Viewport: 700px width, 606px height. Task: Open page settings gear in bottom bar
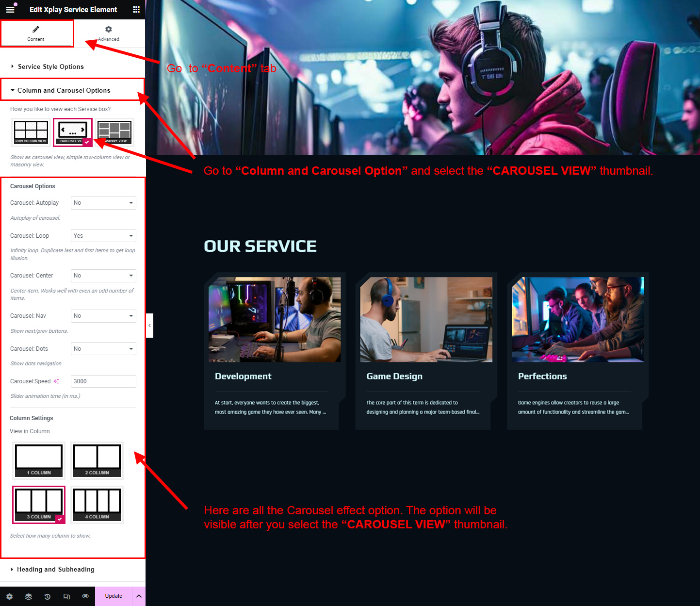9,596
